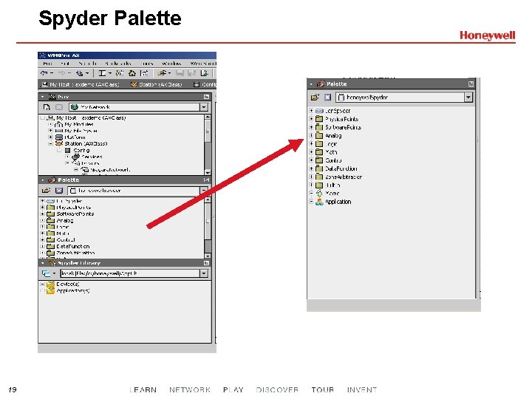Click the Application icon in enlarged Palette
This screenshot has height=399, width=532.
click(x=319, y=202)
